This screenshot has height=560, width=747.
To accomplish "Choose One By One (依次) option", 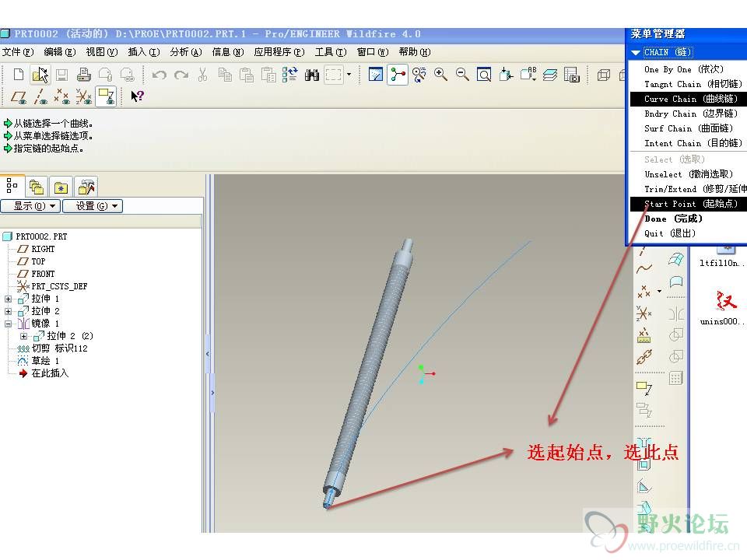I will coord(684,69).
